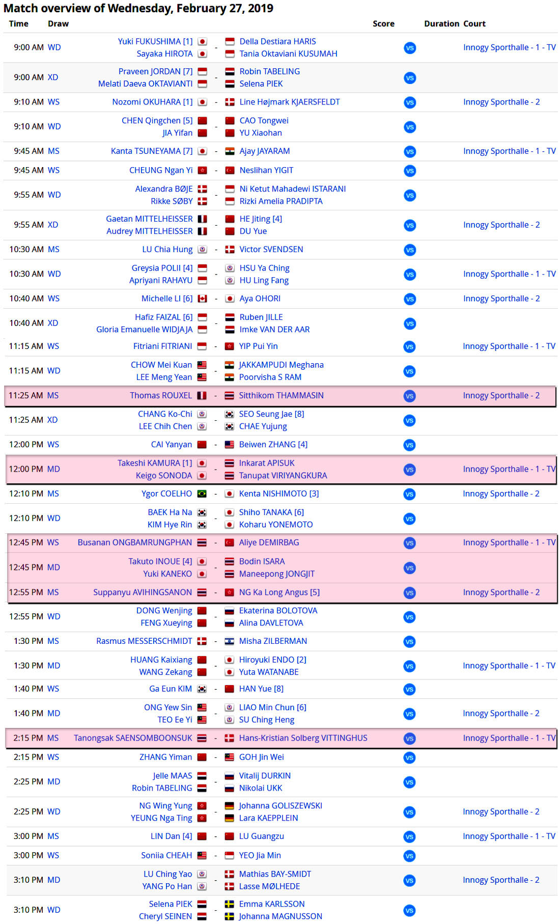Click Germany flag beside Johanna GOLISZEWSKI
This screenshot has height=924, width=560.
229,805
